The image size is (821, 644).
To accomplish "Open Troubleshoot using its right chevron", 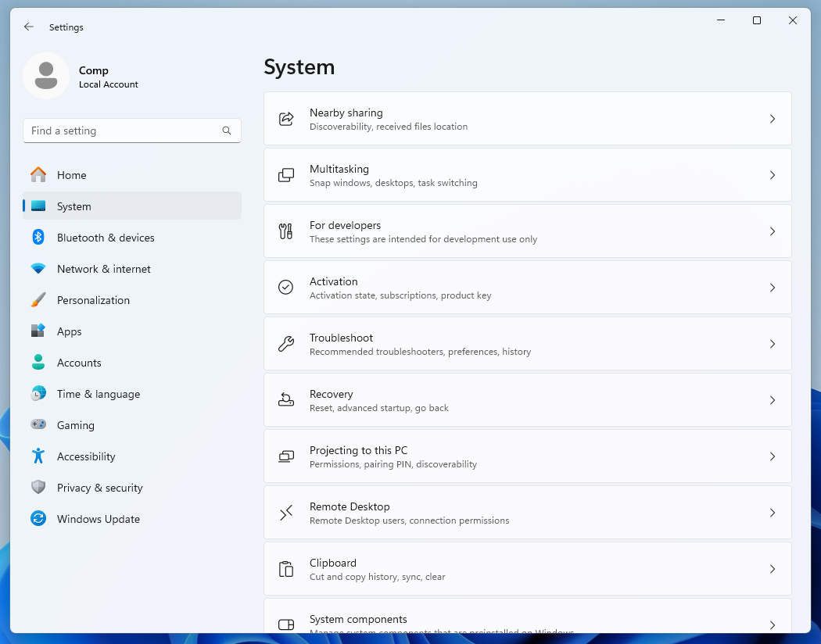I will pyautogui.click(x=773, y=344).
